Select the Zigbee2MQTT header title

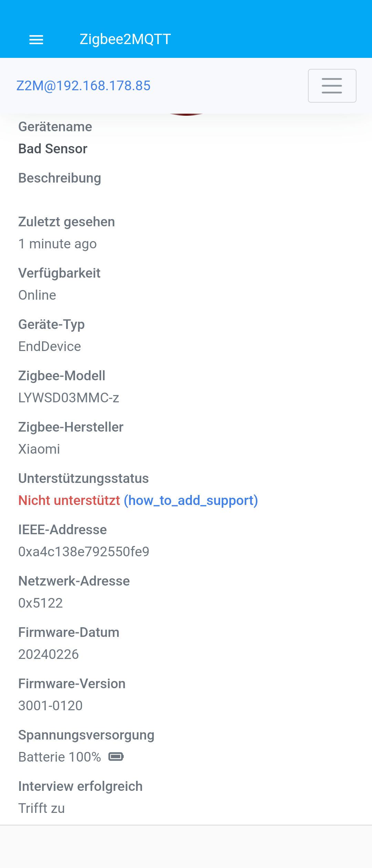[x=125, y=39]
